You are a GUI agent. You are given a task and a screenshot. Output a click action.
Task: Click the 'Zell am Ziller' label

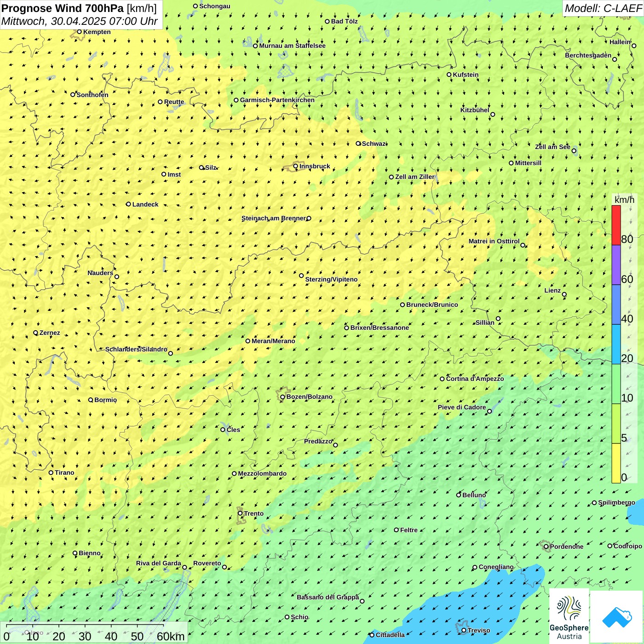[x=415, y=177]
